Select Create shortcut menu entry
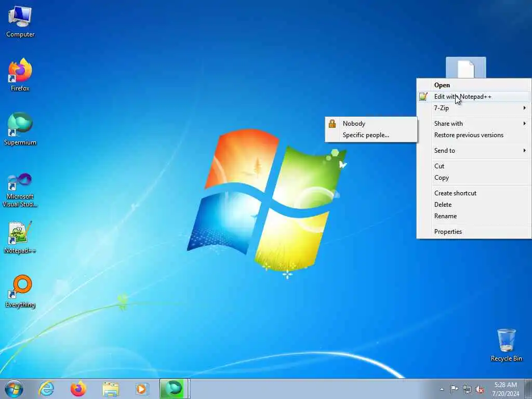Screen dimensions: 532x399 (474, 193)
